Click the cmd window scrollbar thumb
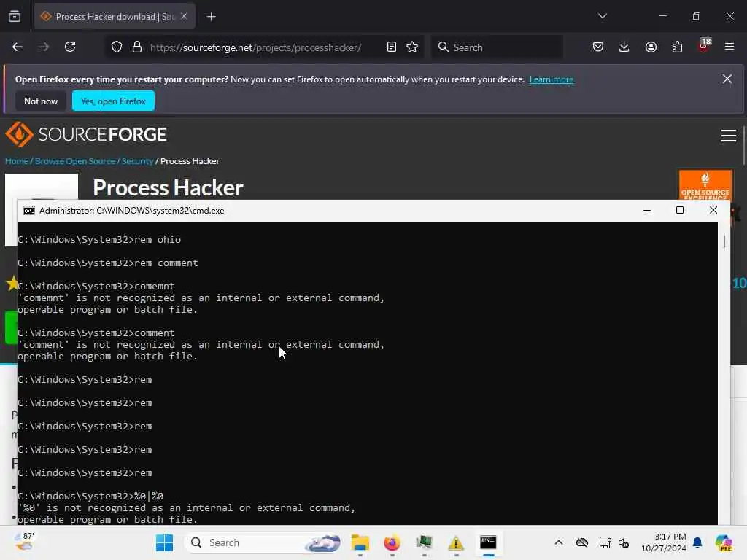This screenshot has width=747, height=560. (724, 241)
